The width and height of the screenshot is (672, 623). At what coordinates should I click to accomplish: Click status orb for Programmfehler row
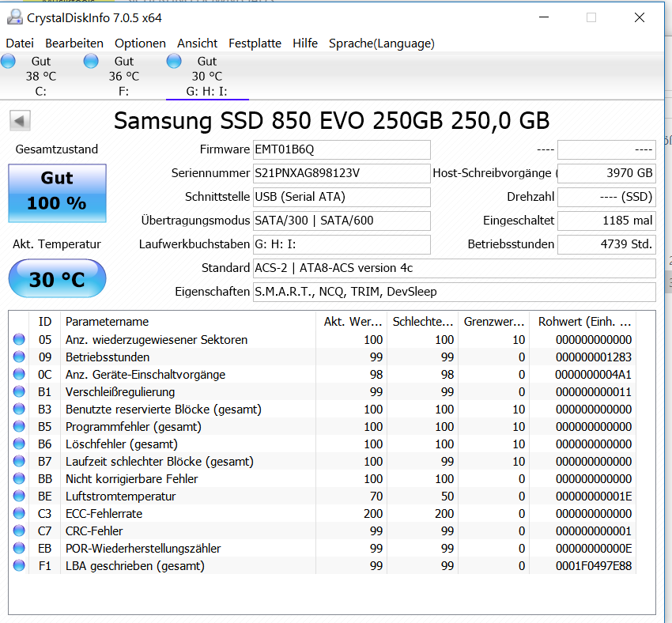19,426
